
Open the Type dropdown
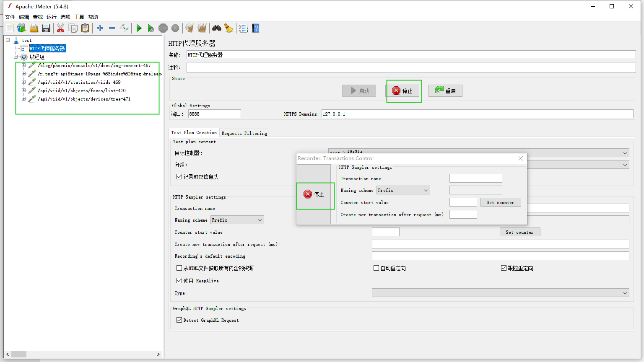tap(500, 293)
